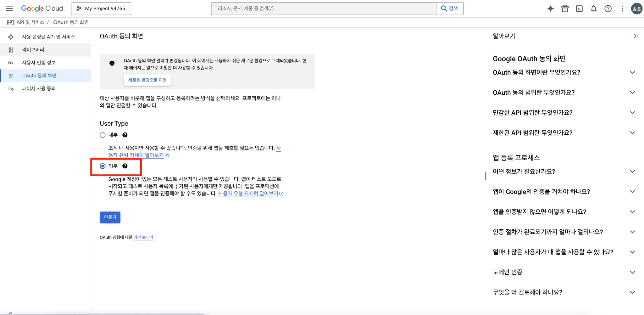This screenshot has width=644, height=315.
Task: Open Gemini AI sparkle icon
Action: (550, 8)
